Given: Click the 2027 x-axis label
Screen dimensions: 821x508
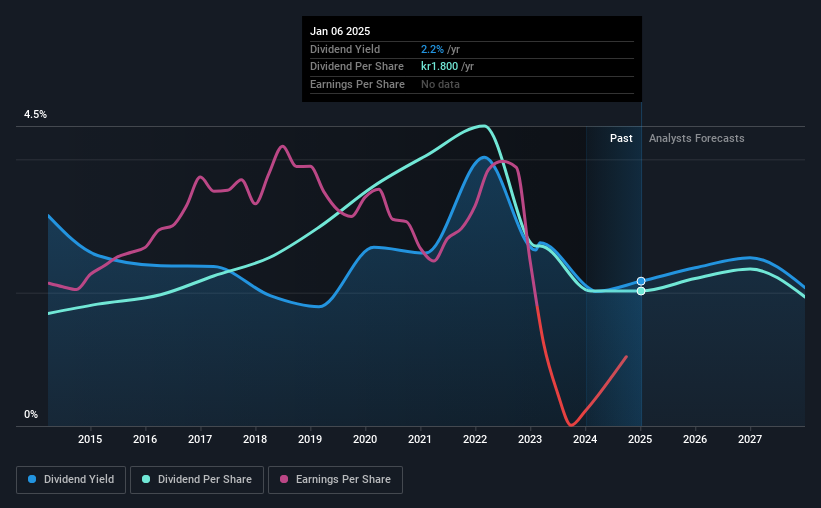Looking at the screenshot, I should (750, 439).
